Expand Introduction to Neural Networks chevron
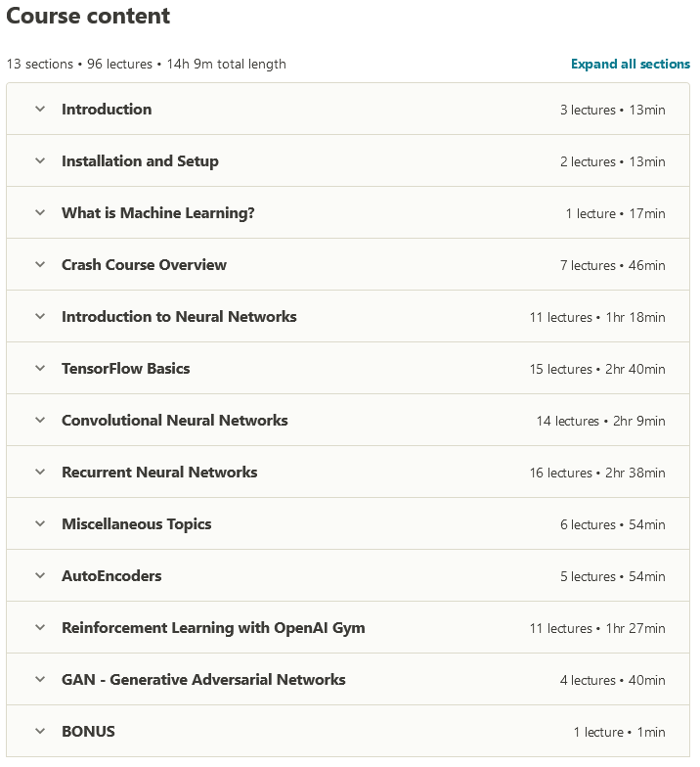The width and height of the screenshot is (700, 767). point(40,317)
